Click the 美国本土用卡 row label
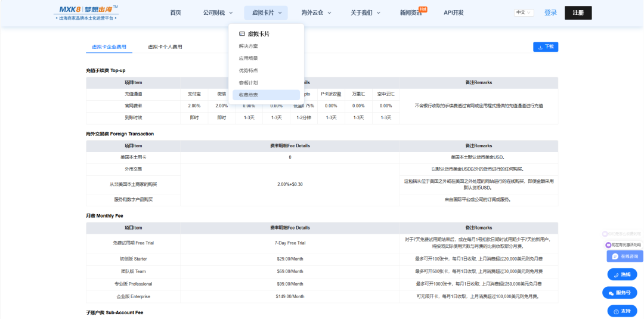Image resolution: width=644 pixels, height=319 pixels. click(x=134, y=157)
